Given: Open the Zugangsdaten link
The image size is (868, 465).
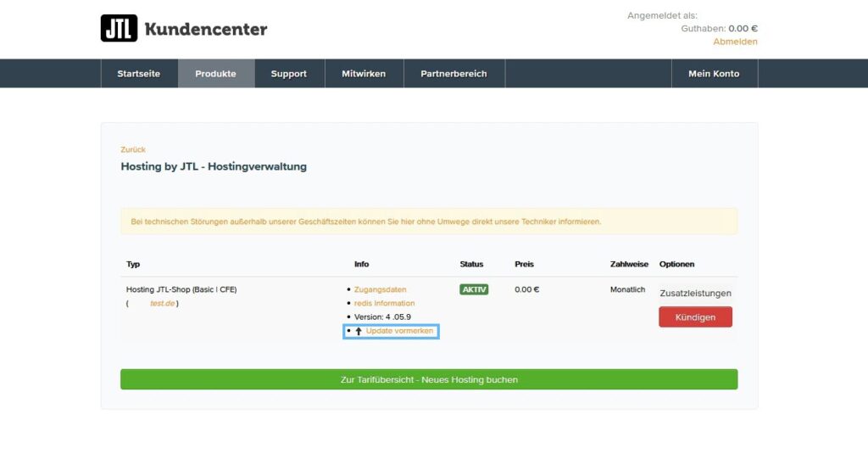Looking at the screenshot, I should pyautogui.click(x=381, y=289).
